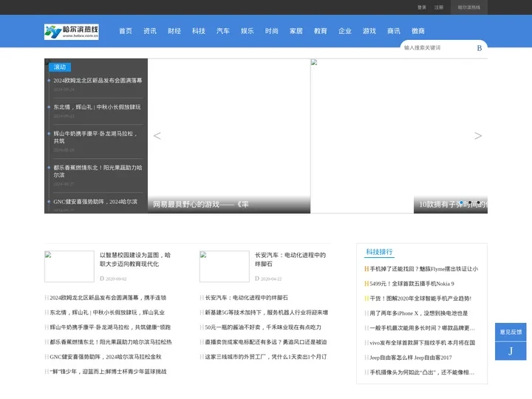Focus the 输入搜索关键词 search field
The height and width of the screenshot is (399, 532).
(x=437, y=48)
